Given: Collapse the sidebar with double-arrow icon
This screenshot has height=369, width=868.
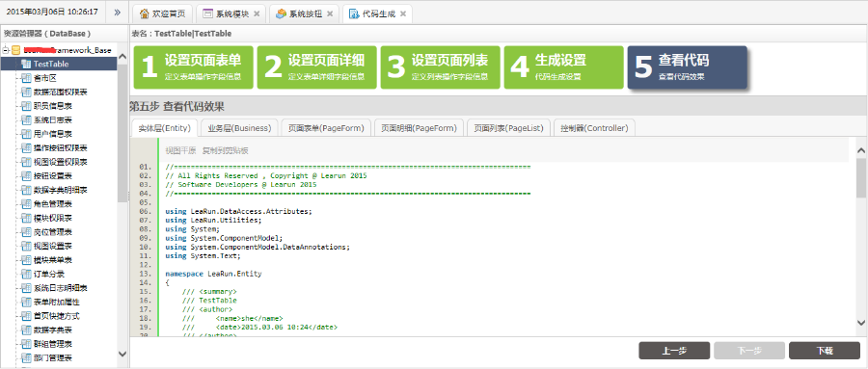Looking at the screenshot, I should click(117, 13).
